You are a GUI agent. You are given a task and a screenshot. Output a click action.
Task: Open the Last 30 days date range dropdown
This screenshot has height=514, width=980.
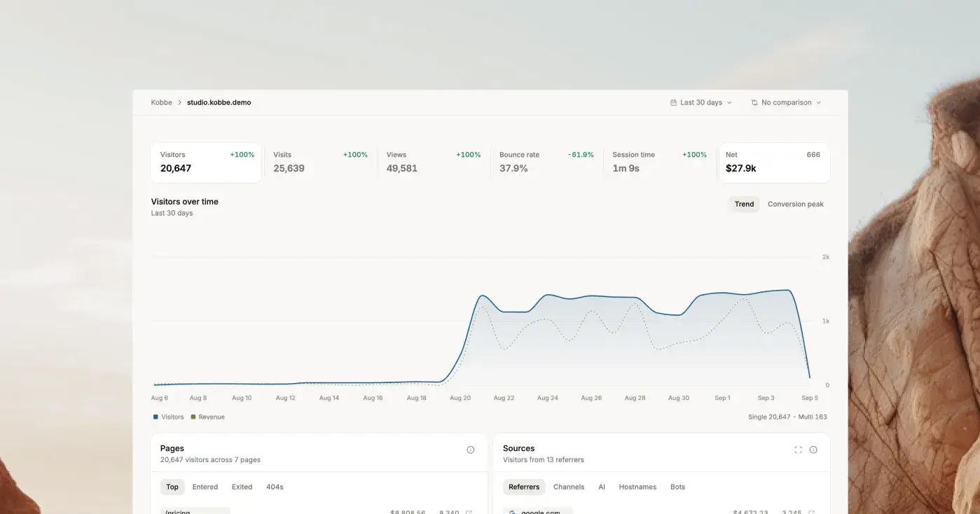click(x=701, y=102)
